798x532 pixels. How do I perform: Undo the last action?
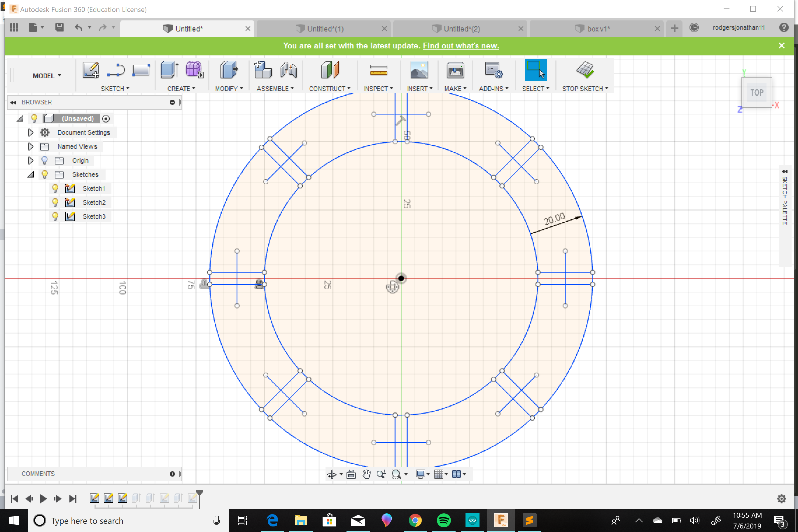coord(78,27)
